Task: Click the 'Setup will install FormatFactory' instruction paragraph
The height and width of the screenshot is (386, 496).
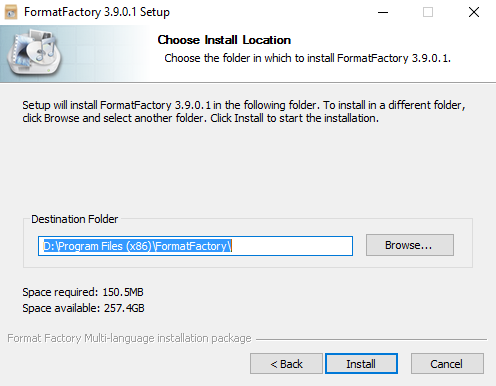Action: tap(244, 111)
